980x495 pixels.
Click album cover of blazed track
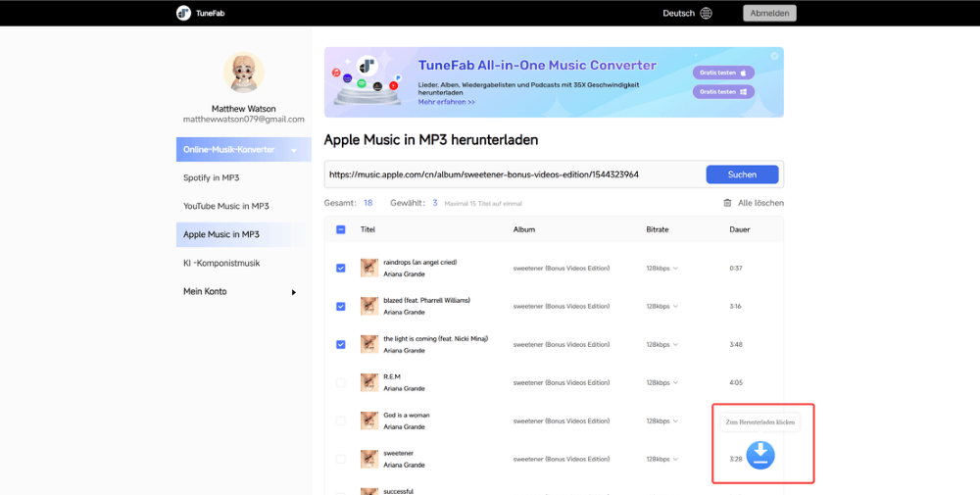pyautogui.click(x=369, y=306)
